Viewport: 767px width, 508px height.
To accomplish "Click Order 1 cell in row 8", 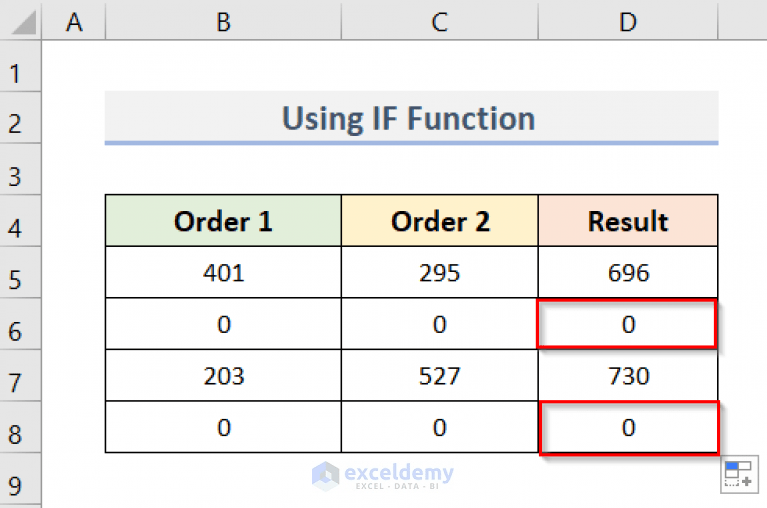I will (223, 427).
